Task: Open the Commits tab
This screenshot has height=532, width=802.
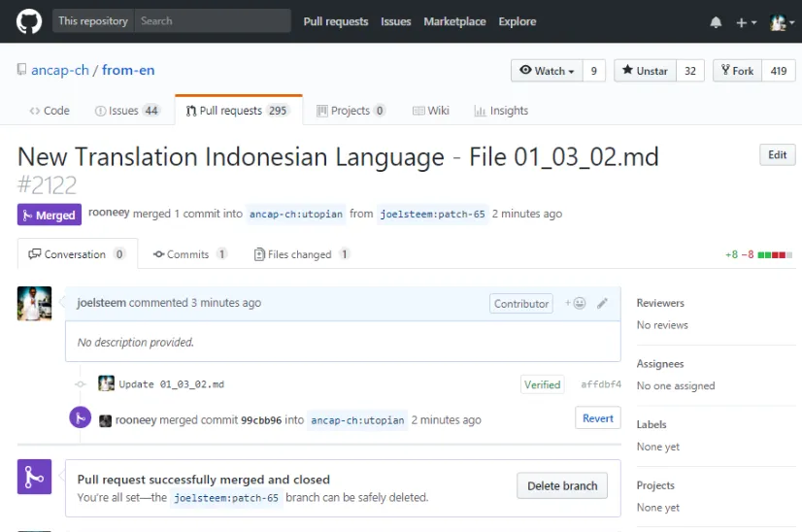Action: [x=189, y=254]
